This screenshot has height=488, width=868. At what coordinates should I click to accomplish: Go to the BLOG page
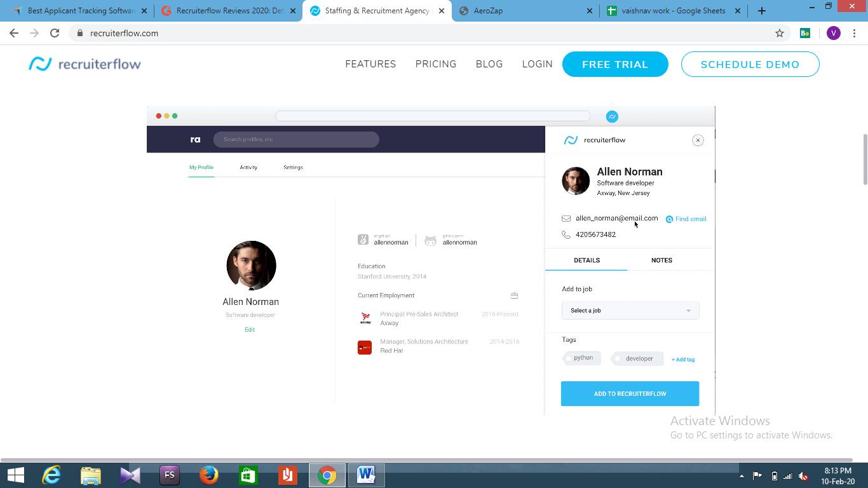coord(489,64)
